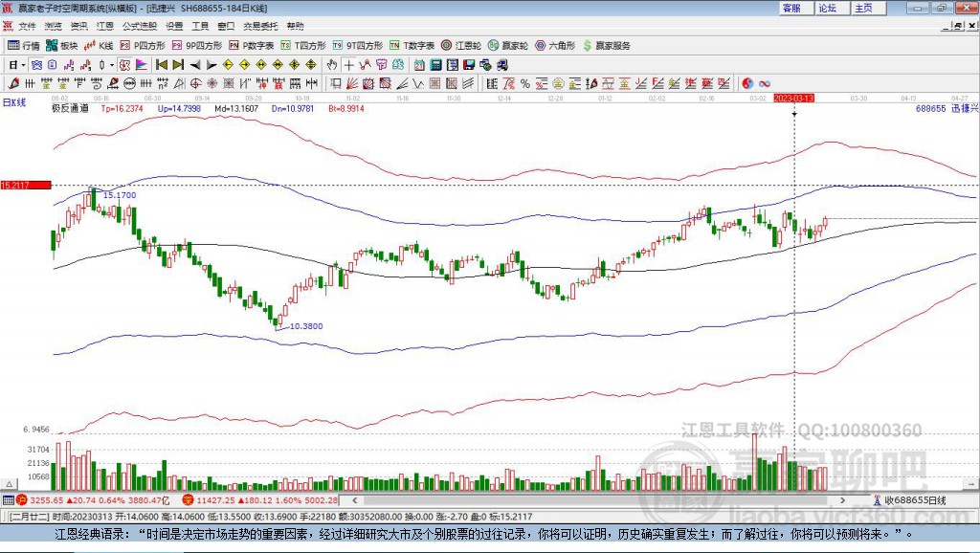
Task: Open the T数字表 tool
Action: tap(412, 46)
